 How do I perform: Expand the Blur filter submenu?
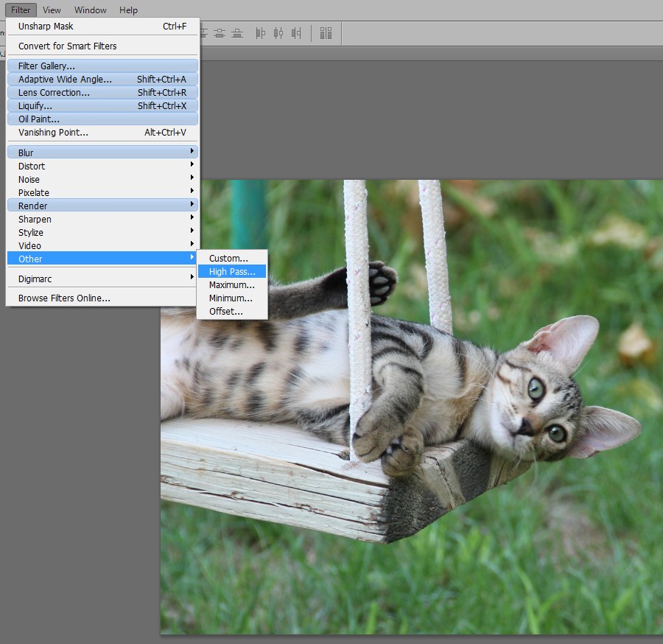point(102,153)
